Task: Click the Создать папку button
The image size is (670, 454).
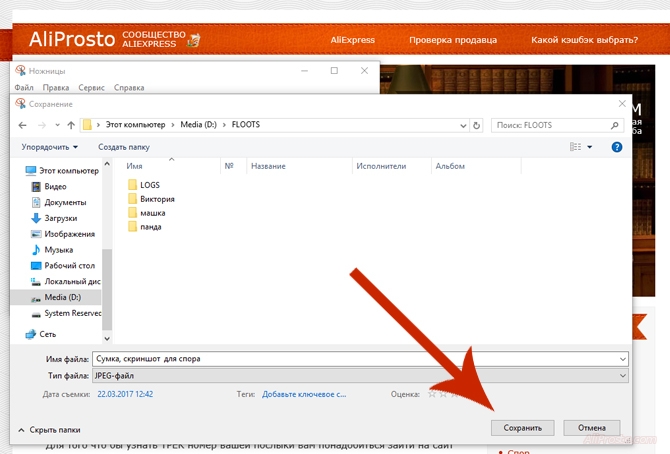Action: coord(124,147)
